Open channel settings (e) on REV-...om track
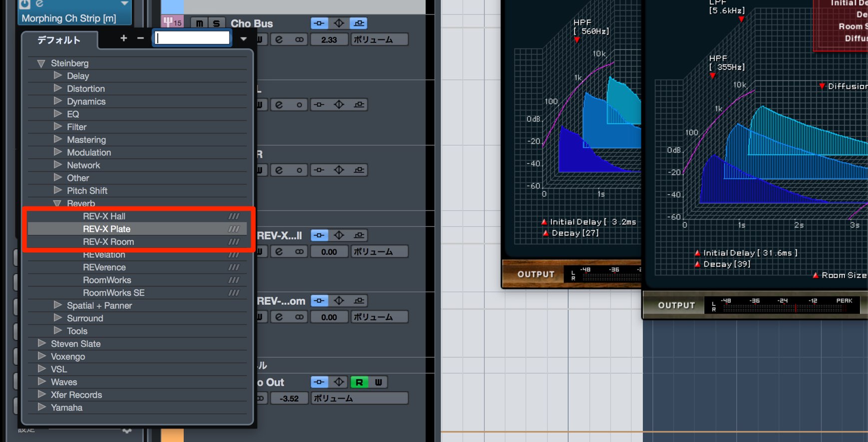Image resolution: width=868 pixels, height=442 pixels. pyautogui.click(x=279, y=317)
